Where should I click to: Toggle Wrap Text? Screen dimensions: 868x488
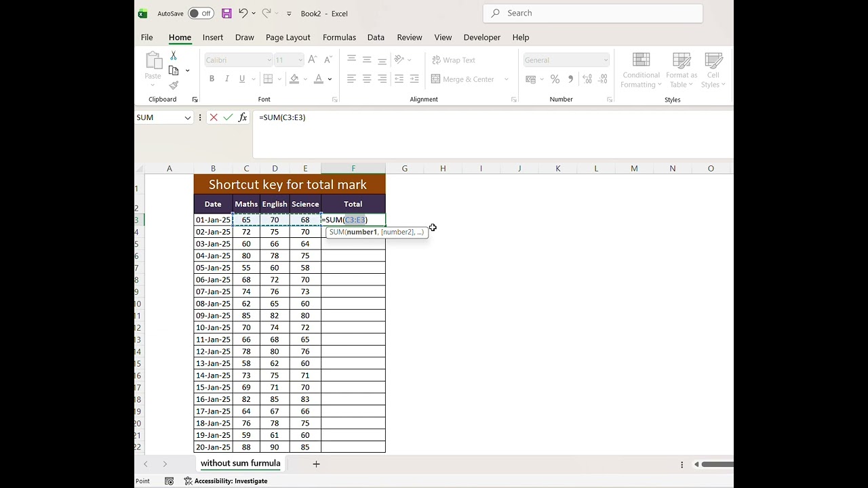[454, 60]
